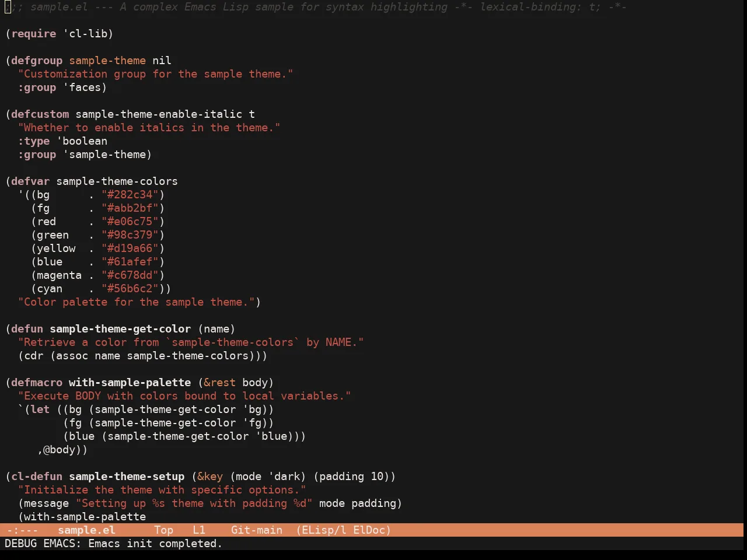Click the 'message' function call
This screenshot has width=747, height=560.
coord(47,503)
